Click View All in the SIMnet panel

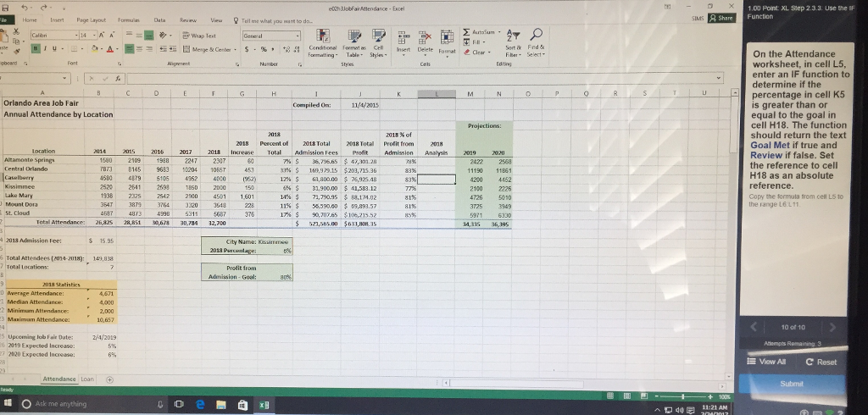[766, 362]
